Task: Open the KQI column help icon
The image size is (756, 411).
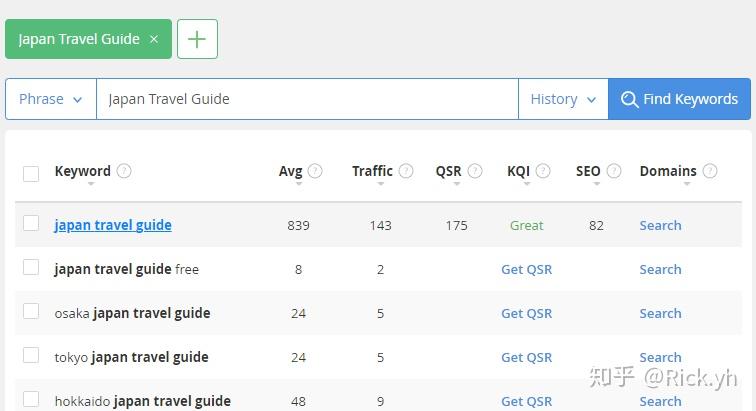Action: pos(543,171)
